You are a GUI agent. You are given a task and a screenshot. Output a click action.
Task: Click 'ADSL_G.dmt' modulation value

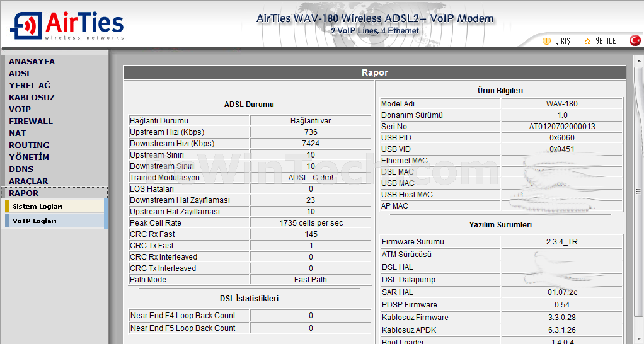coord(311,177)
